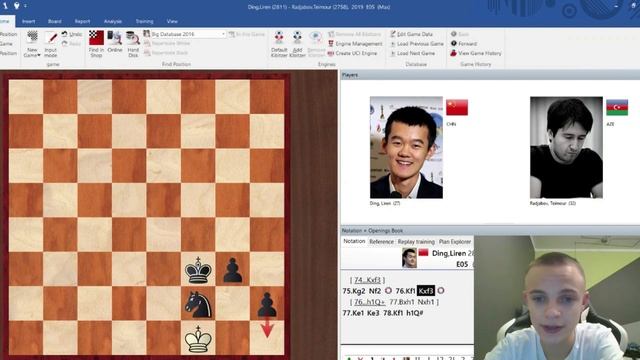Screen dimensions: 640x360
Task: Open the New Game icon
Action: pyautogui.click(x=32, y=38)
